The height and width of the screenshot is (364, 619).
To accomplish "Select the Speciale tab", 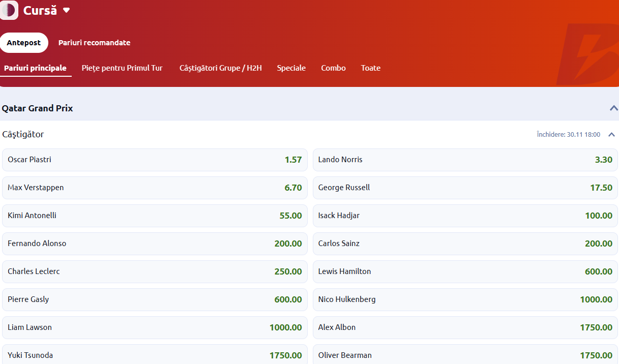I will (291, 68).
